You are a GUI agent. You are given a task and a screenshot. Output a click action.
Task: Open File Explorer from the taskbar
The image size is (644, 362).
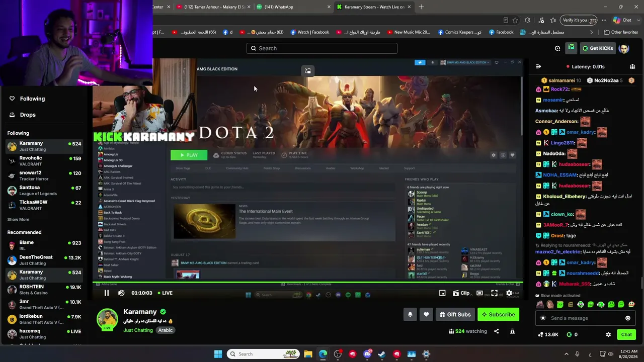[308, 354]
